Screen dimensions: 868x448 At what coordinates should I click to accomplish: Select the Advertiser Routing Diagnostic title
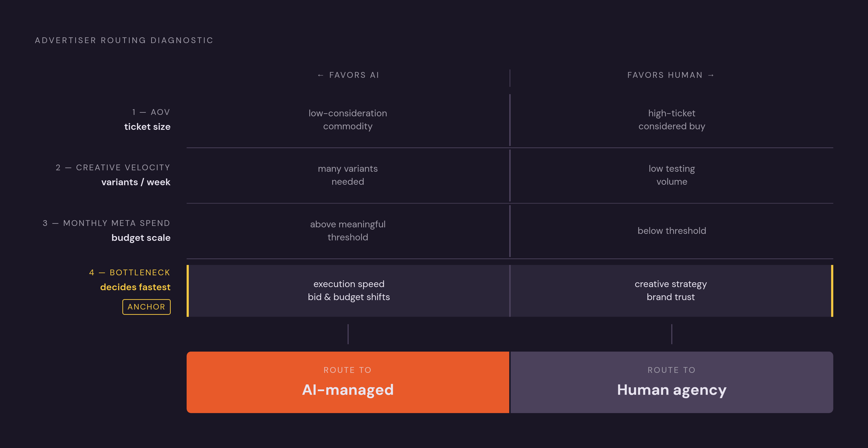pos(124,40)
